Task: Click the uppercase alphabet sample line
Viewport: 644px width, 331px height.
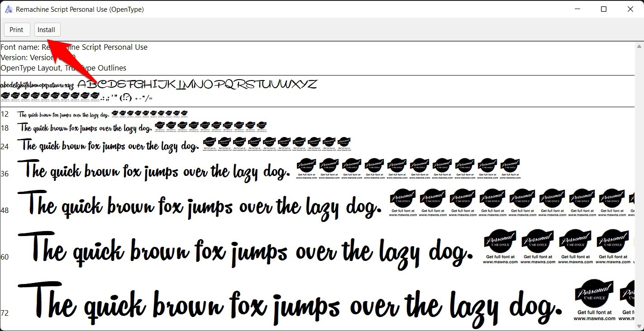Action: coord(197,84)
